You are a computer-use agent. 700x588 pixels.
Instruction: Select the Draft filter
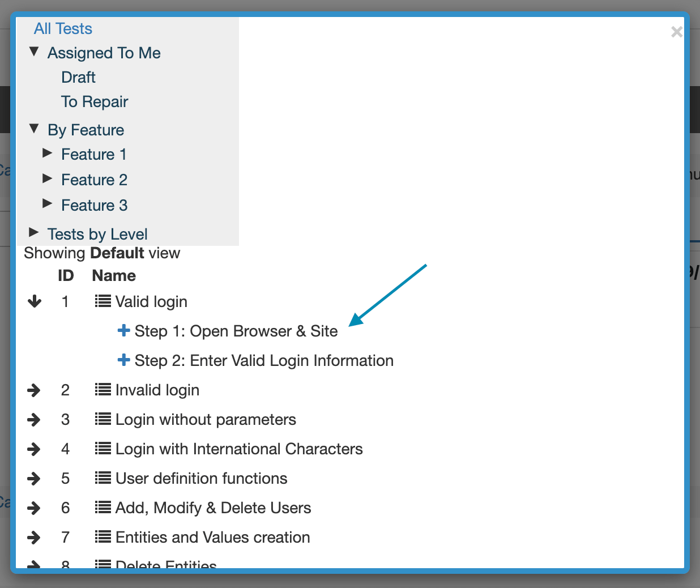tap(78, 77)
